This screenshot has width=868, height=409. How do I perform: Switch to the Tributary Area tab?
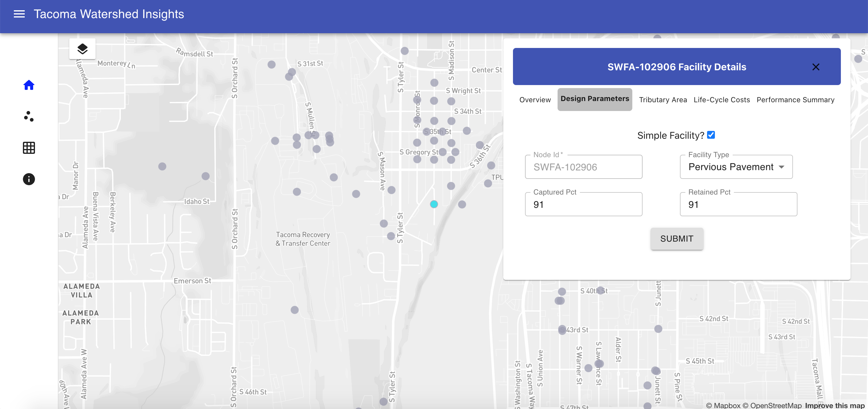tap(662, 100)
